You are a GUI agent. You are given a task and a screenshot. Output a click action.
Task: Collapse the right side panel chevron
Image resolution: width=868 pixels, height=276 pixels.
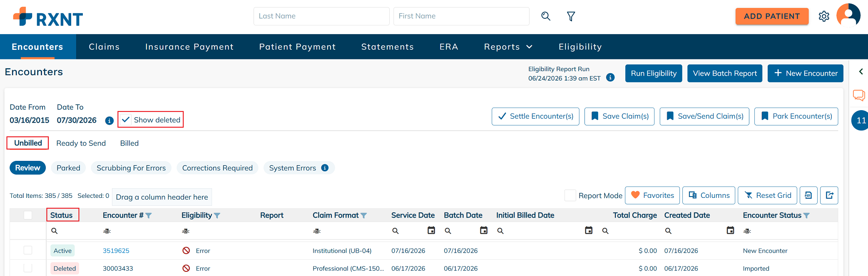click(x=861, y=71)
